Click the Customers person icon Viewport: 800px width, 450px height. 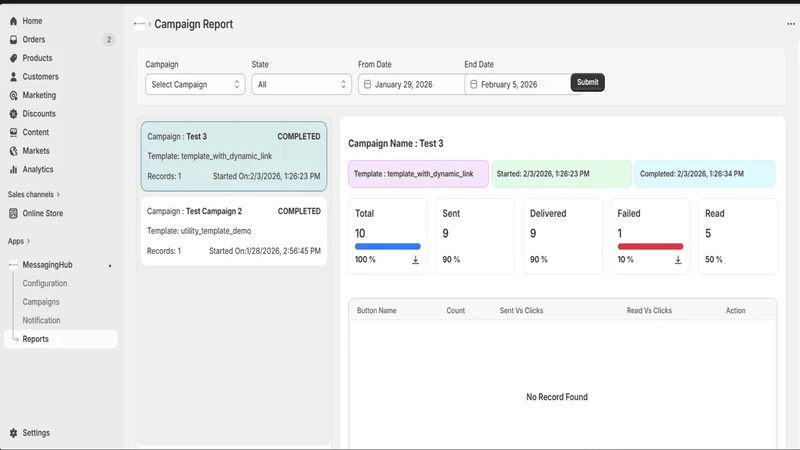[x=13, y=77]
